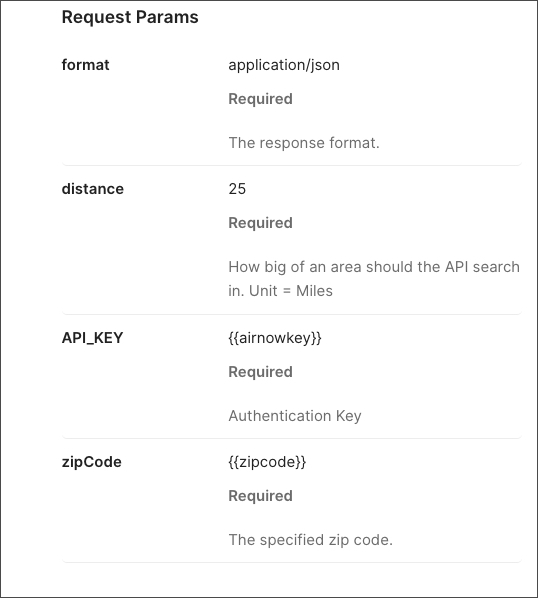Click 'The specified zip code.' description
The image size is (538, 598).
point(310,540)
